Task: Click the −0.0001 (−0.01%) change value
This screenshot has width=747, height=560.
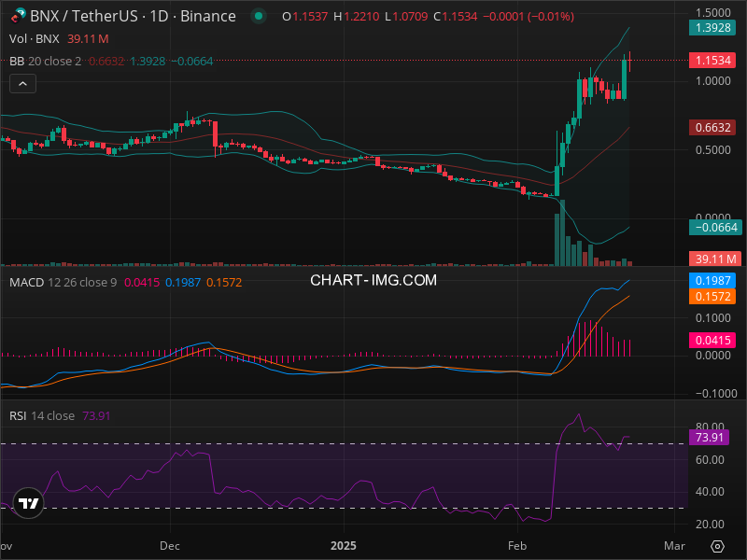Action: (529, 17)
